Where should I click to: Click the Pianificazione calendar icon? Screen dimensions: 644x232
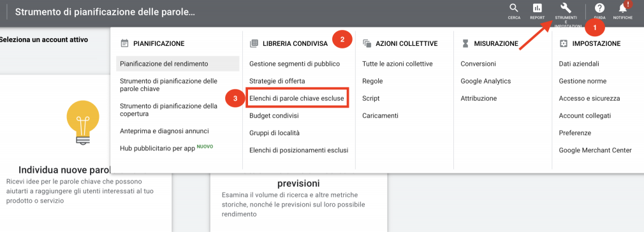(x=125, y=43)
